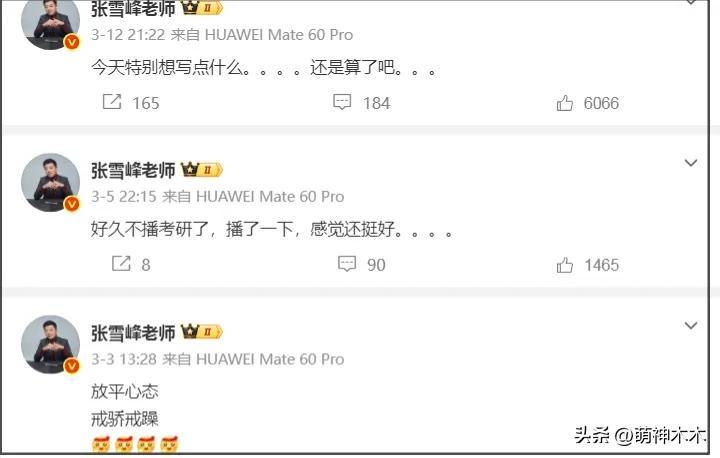Open avatar of the 3-5 22:15 post
This screenshot has height=458, width=720.
(x=51, y=182)
